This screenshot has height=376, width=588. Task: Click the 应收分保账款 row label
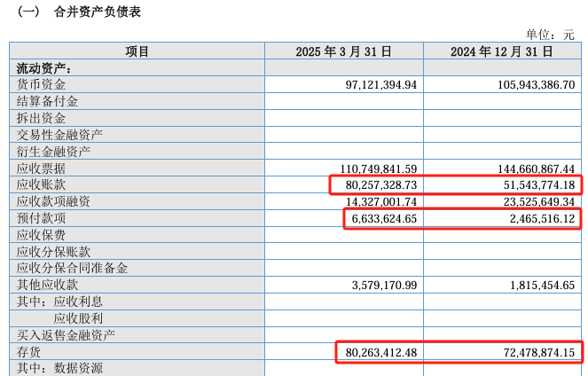point(53,252)
